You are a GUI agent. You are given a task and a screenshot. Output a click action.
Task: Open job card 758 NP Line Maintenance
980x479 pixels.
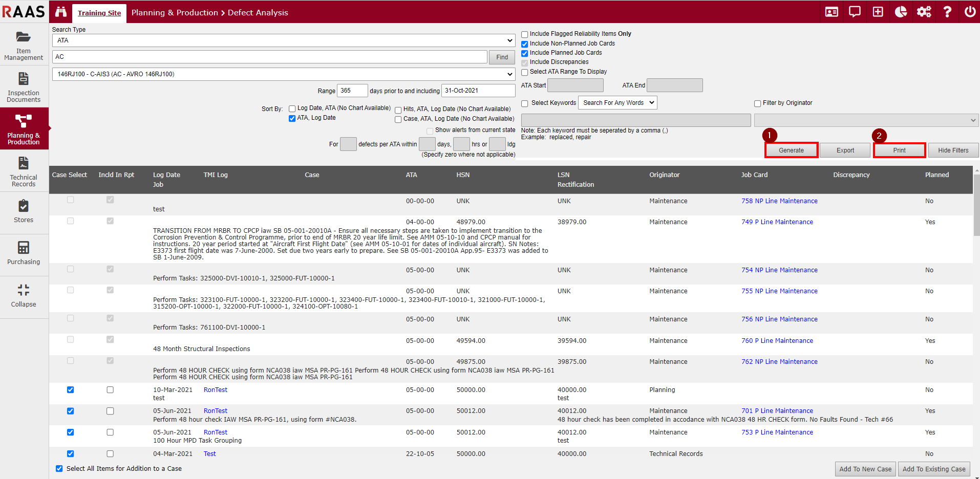(x=779, y=201)
